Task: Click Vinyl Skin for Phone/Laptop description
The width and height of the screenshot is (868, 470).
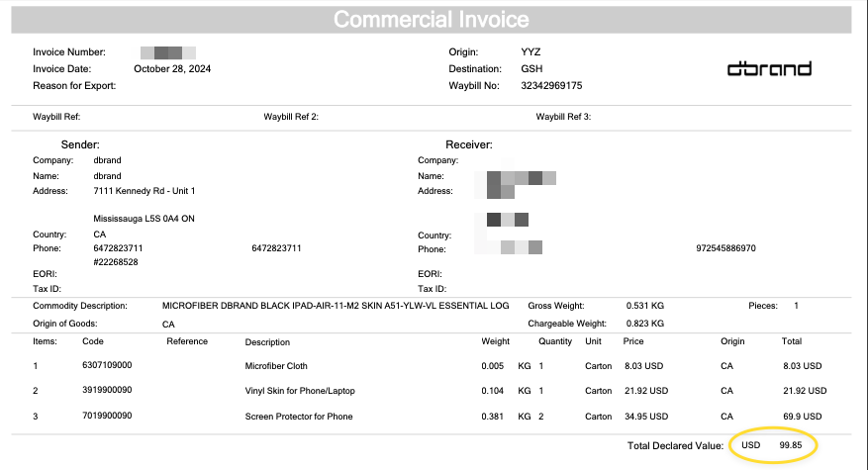Action: 300,391
